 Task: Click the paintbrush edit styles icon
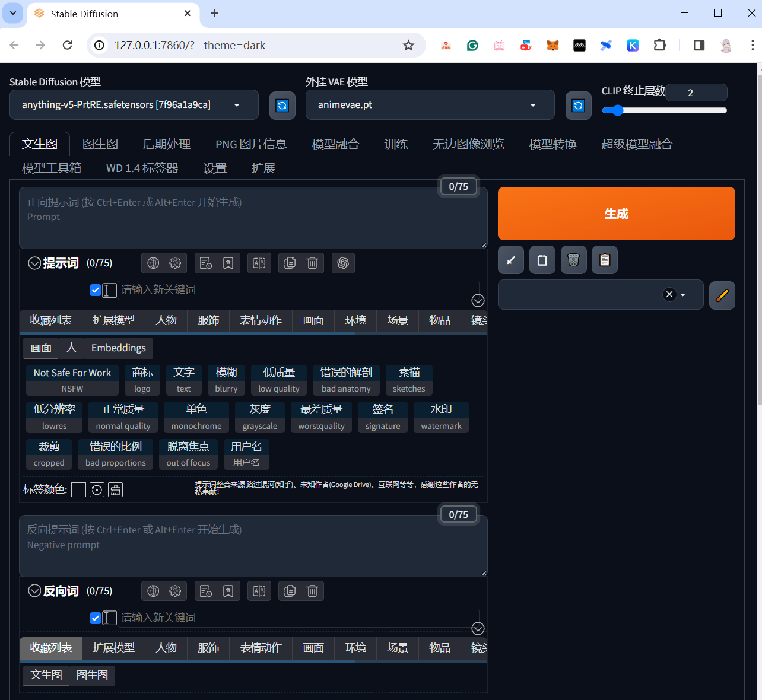[722, 295]
